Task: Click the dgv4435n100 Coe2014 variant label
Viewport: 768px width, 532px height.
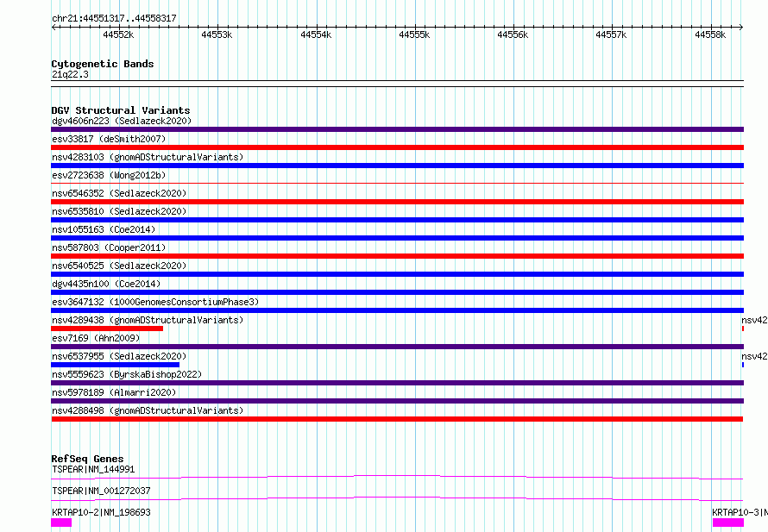Action: click(106, 284)
